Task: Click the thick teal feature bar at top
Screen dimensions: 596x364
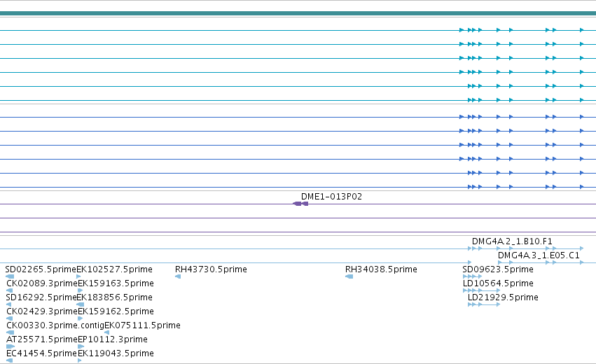Action: pyautogui.click(x=298, y=14)
